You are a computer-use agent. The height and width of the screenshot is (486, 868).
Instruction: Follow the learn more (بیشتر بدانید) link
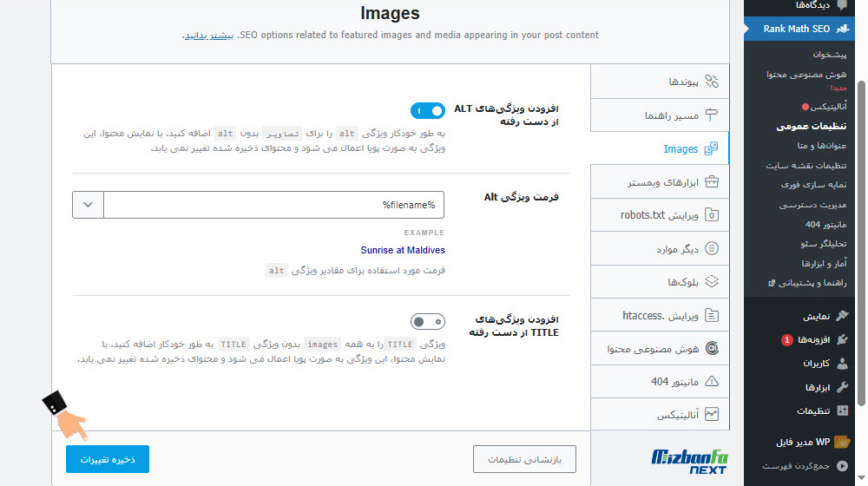pyautogui.click(x=208, y=36)
